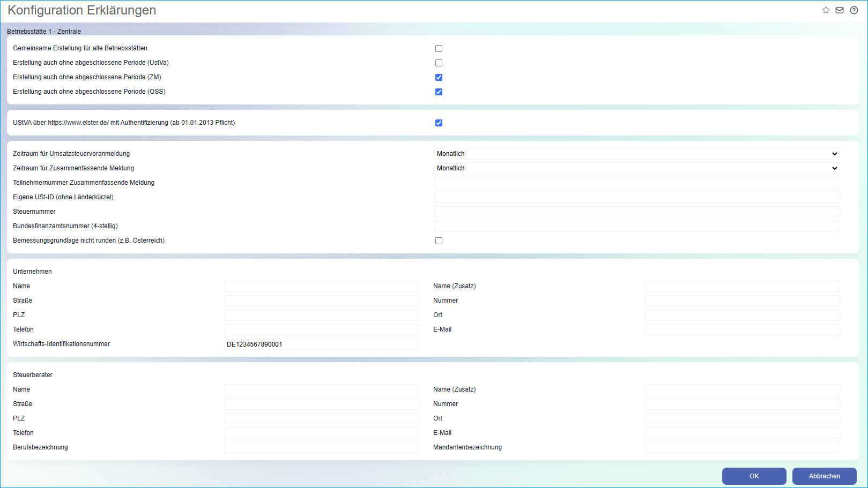
Task: Open Zeitraum für Umsatzsteuervoranmeldung dropdown
Action: point(637,154)
